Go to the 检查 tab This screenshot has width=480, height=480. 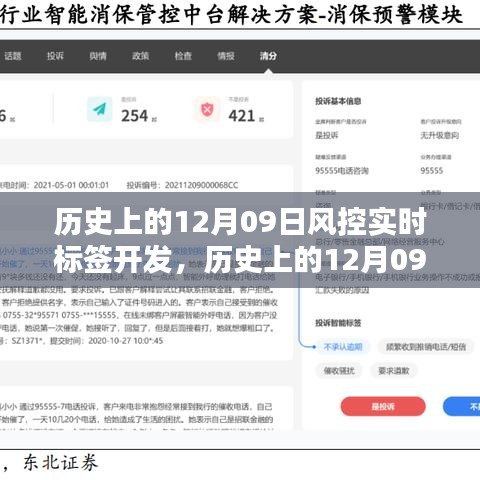pyautogui.click(x=183, y=56)
